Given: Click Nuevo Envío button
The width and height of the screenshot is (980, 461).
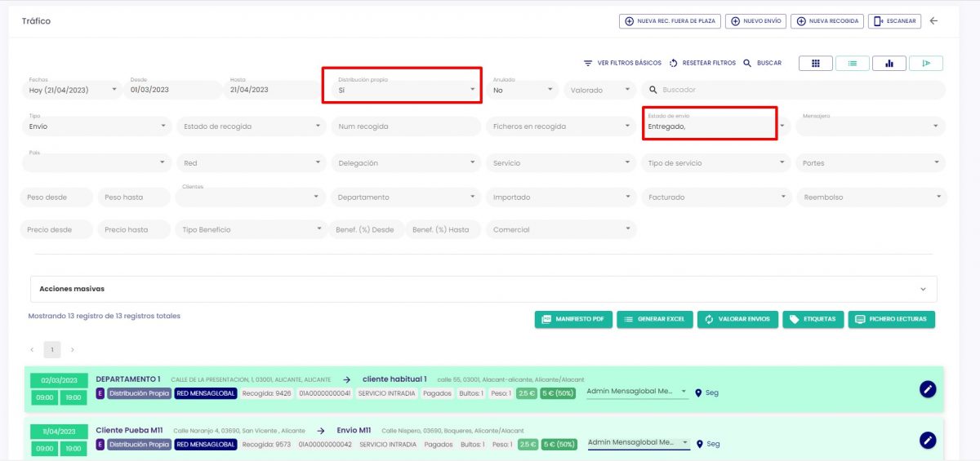Looking at the screenshot, I should (755, 21).
